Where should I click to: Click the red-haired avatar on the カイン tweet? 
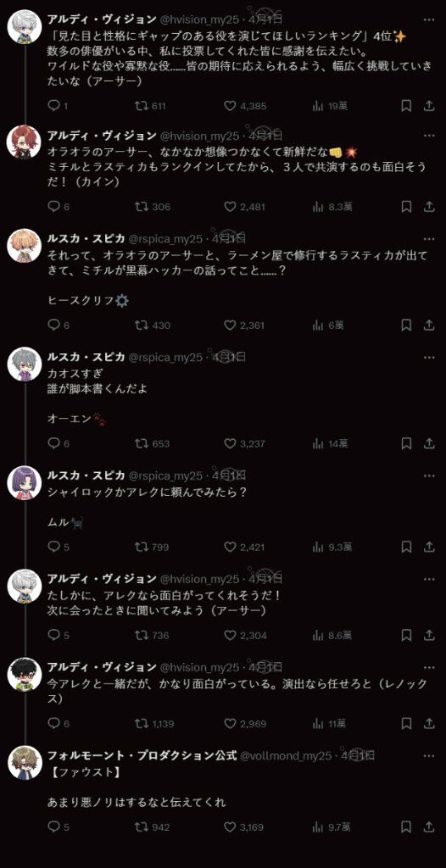coord(25,142)
